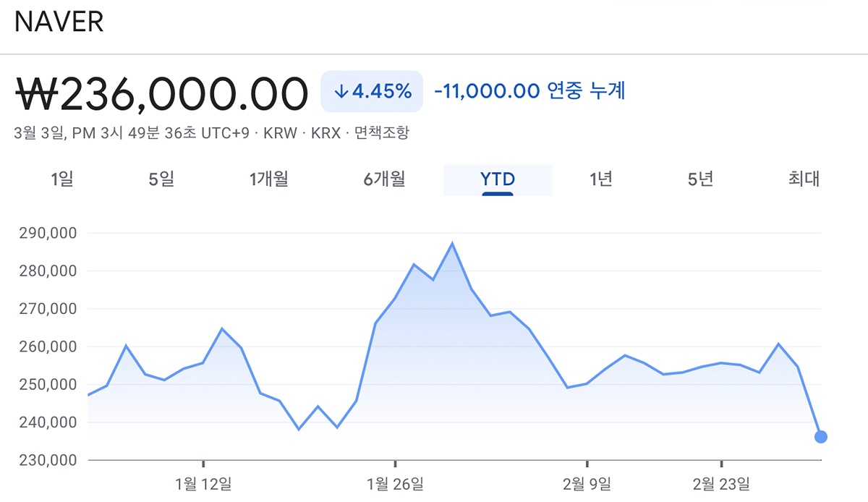The height and width of the screenshot is (502, 868).
Task: Click the 1월 12일 axis marker
Action: pos(203,482)
